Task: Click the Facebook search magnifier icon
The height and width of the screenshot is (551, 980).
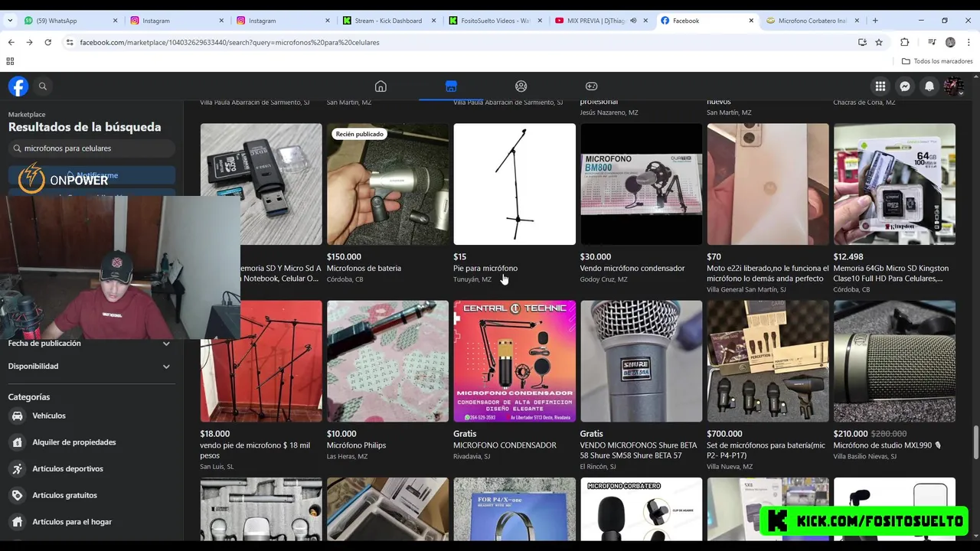Action: 43,86
